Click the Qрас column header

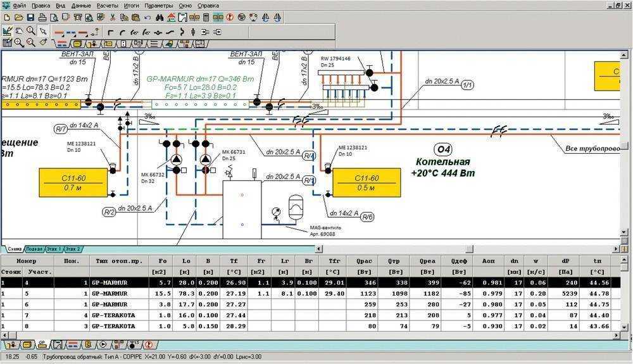(364, 261)
